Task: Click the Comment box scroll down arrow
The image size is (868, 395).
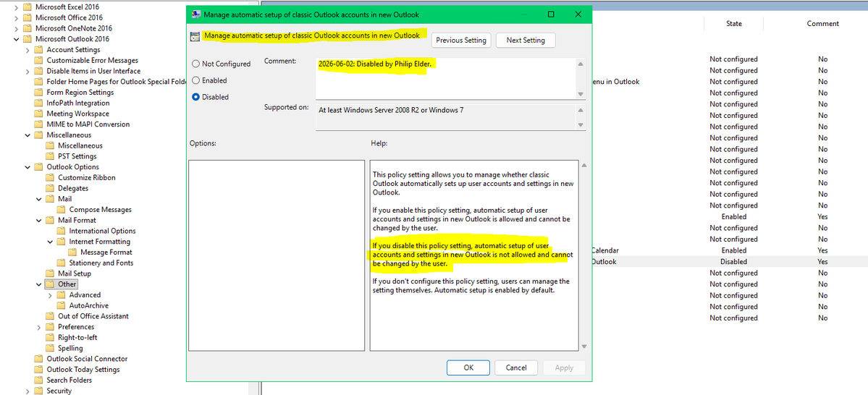Action: pyautogui.click(x=580, y=94)
